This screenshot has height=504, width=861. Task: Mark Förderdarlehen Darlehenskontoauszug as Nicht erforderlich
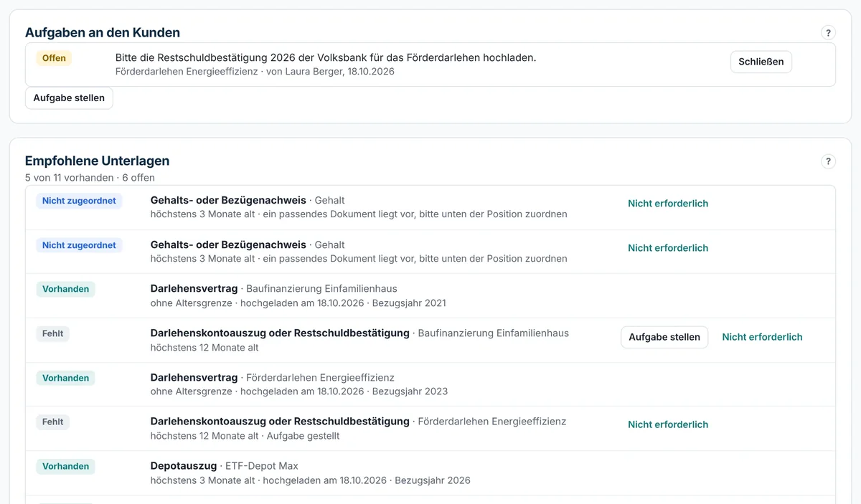pos(668,424)
